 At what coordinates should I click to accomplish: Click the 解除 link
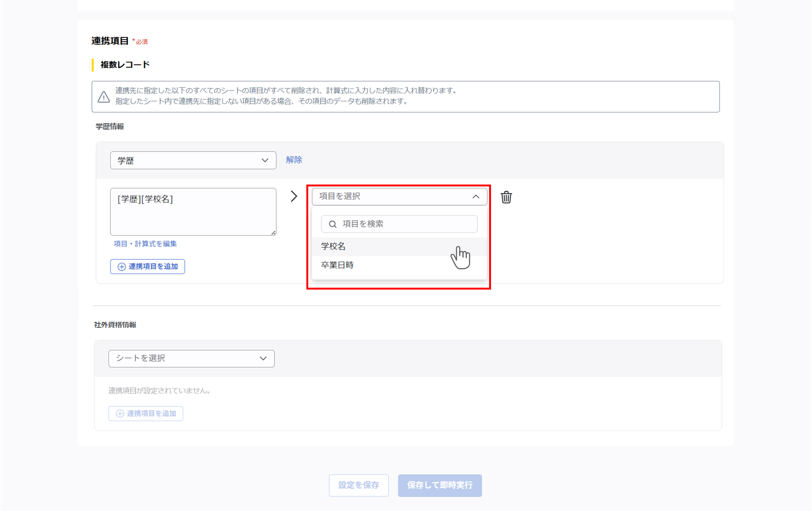(x=294, y=160)
